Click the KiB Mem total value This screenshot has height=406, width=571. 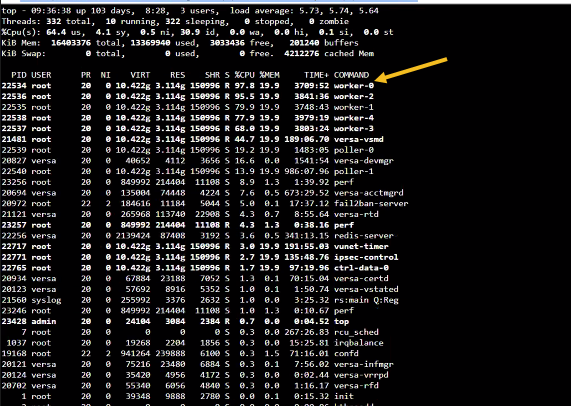(x=71, y=43)
